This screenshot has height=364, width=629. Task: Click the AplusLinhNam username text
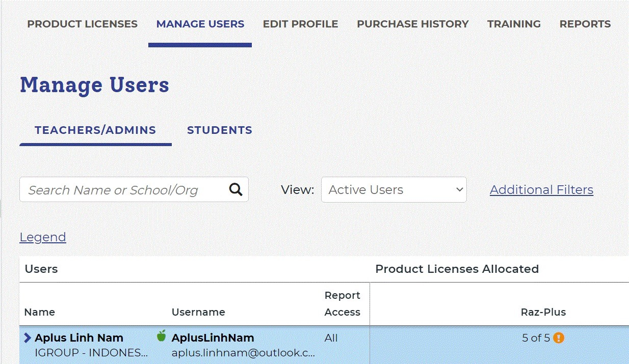point(213,338)
